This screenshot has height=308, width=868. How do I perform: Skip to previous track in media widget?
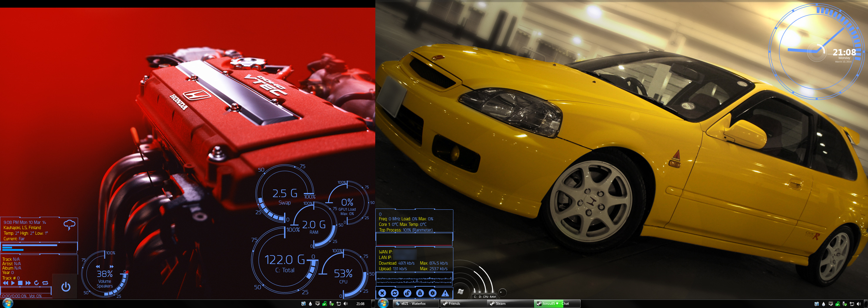click(5, 283)
